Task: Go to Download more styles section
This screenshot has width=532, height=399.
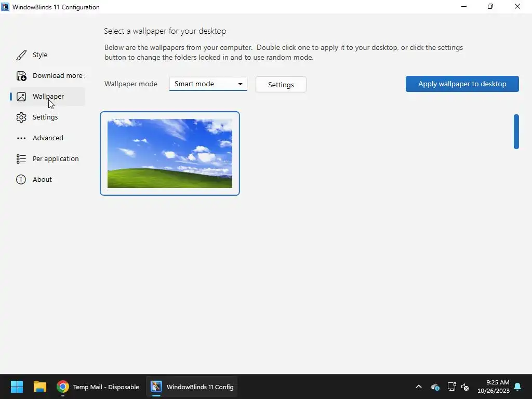Action: tap(47, 76)
